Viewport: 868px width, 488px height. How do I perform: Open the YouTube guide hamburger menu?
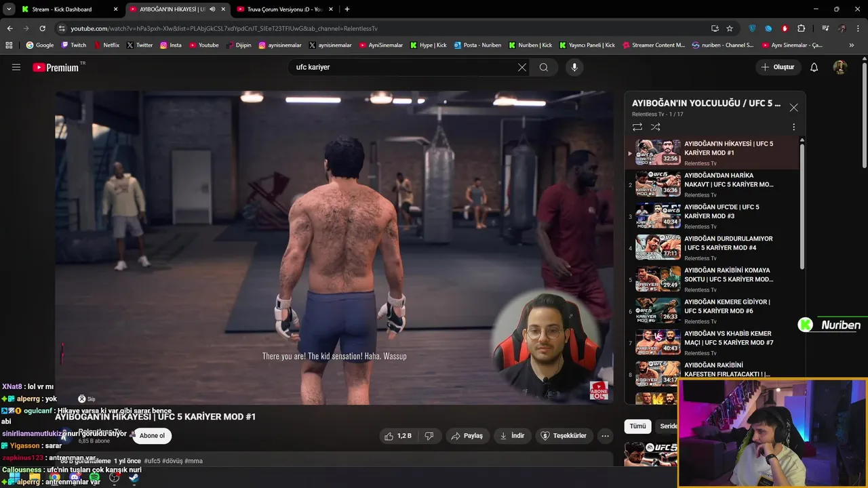point(16,67)
